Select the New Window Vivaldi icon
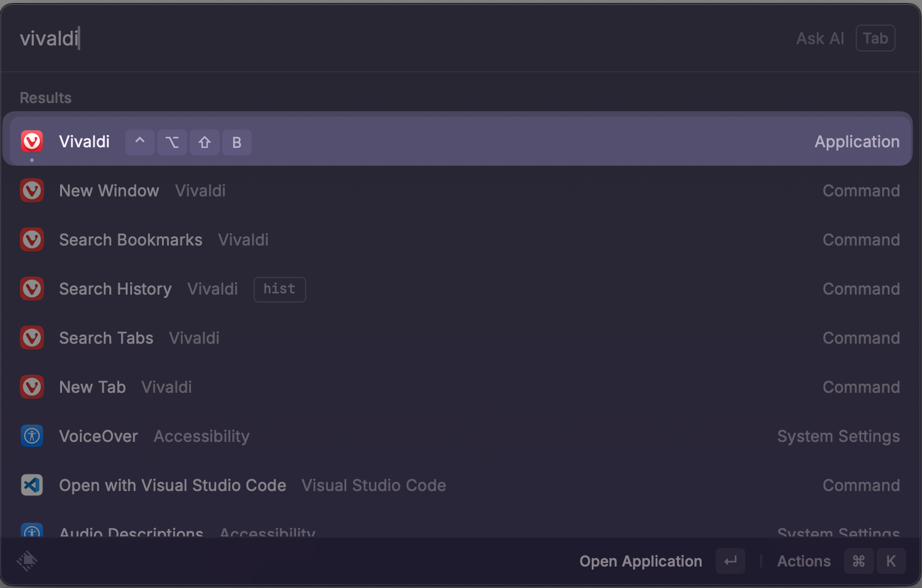This screenshot has height=588, width=922. click(x=31, y=190)
